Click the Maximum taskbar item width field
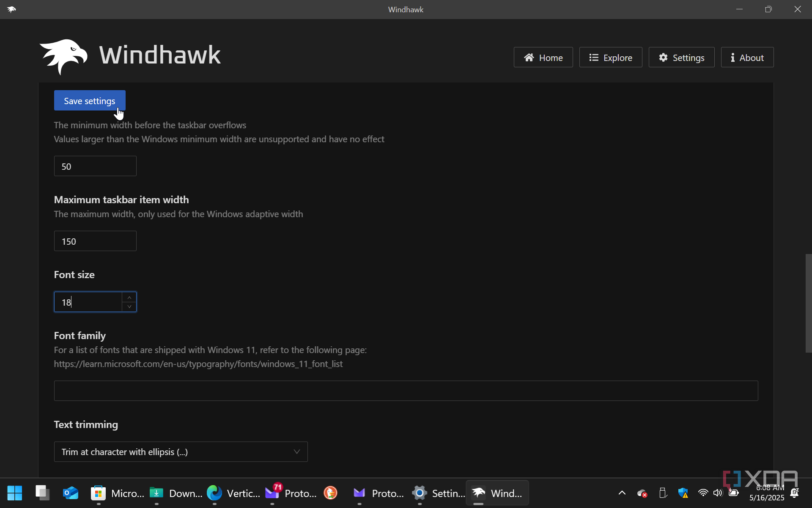Screen dimensions: 812x508 coord(95,241)
